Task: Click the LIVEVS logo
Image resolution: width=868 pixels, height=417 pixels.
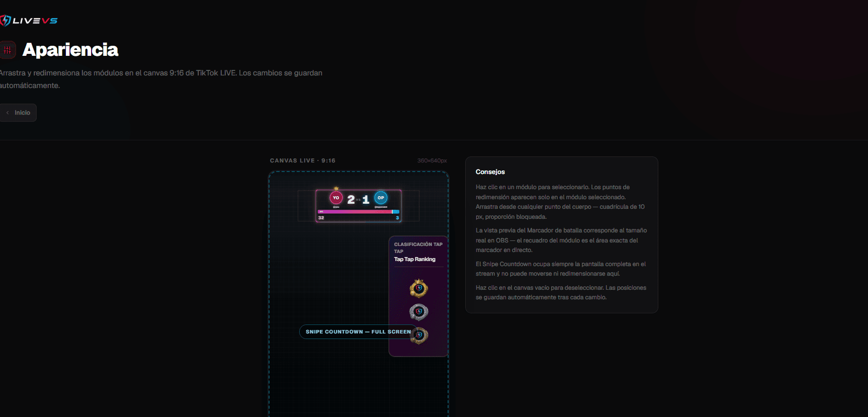Action: coord(29,21)
